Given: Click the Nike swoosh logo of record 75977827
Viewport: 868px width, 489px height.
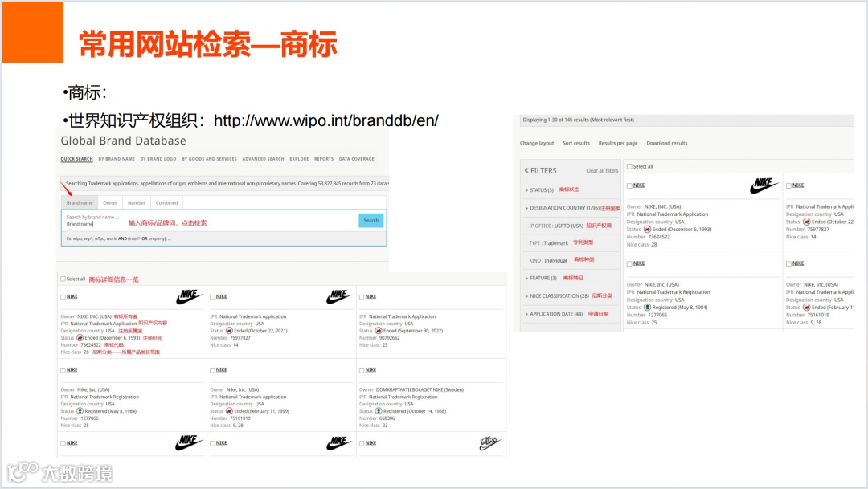Looking at the screenshot, I should [x=339, y=297].
